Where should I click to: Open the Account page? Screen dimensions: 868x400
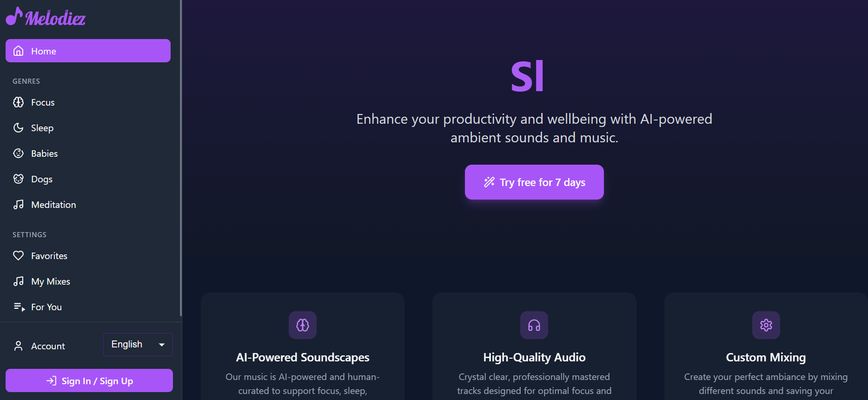tap(48, 346)
